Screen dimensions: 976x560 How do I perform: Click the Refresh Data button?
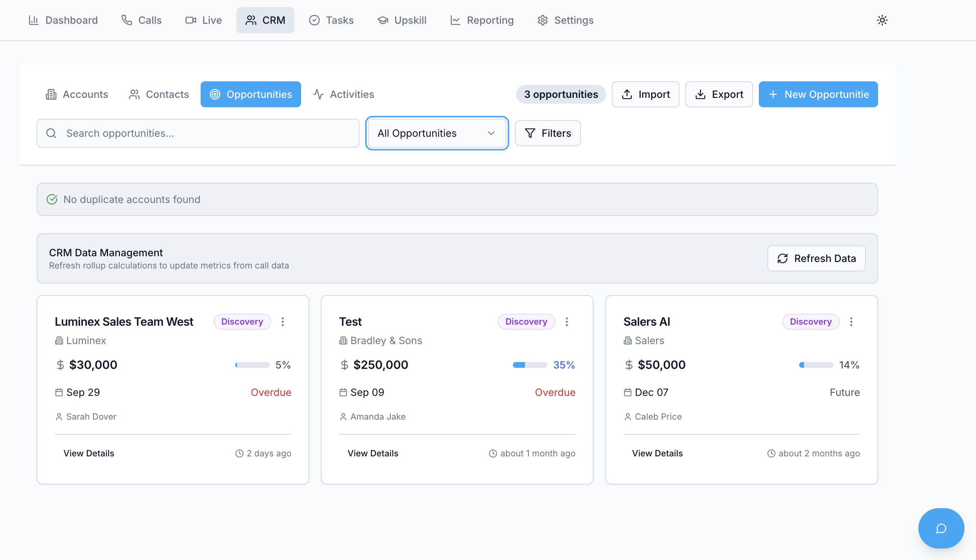pyautogui.click(x=816, y=258)
